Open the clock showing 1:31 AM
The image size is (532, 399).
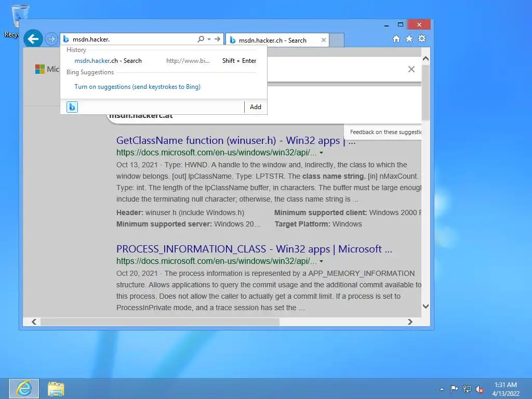(x=506, y=389)
